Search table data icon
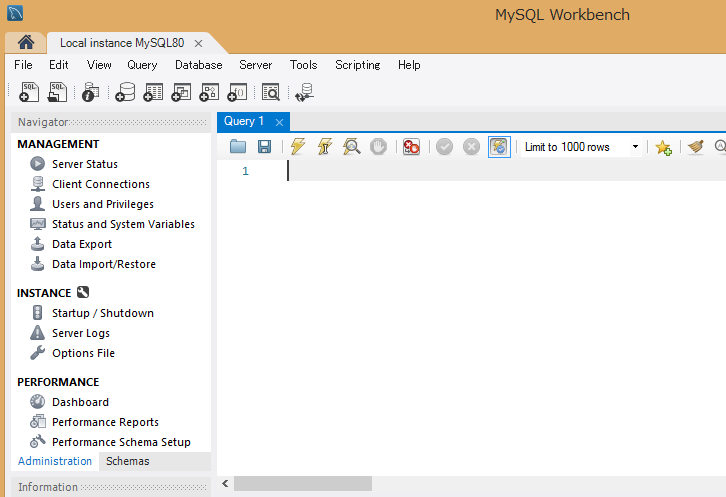 click(270, 92)
